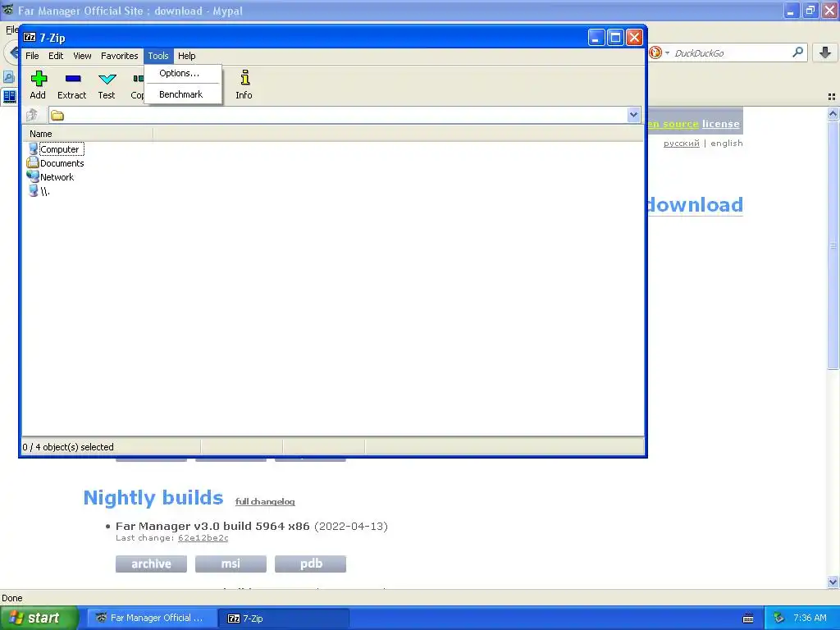
Task: Choose Benchmark from Tools menu
Action: tap(183, 94)
